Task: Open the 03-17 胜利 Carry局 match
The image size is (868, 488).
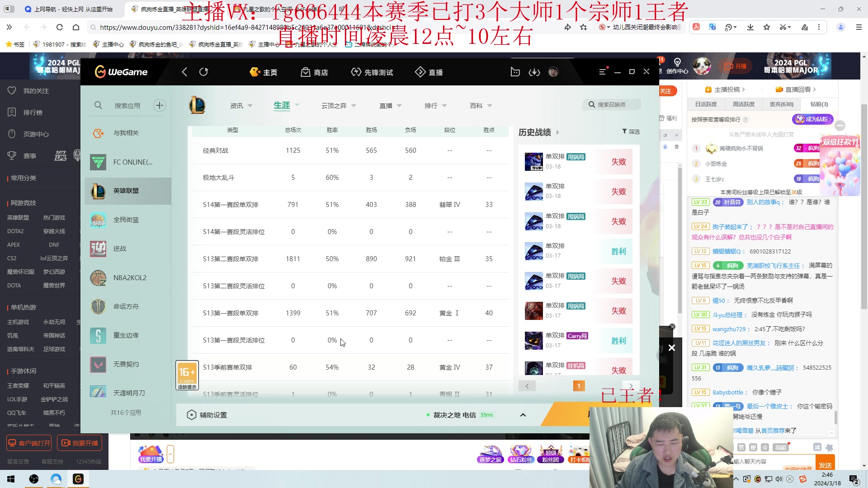Action: click(579, 341)
